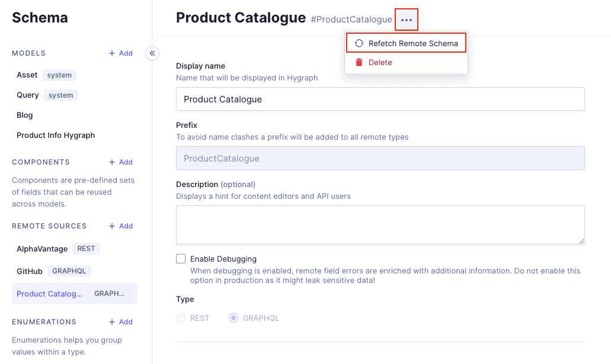Image resolution: width=611 pixels, height=364 pixels.
Task: Open the Product Info Hygraph model
Action: point(56,136)
